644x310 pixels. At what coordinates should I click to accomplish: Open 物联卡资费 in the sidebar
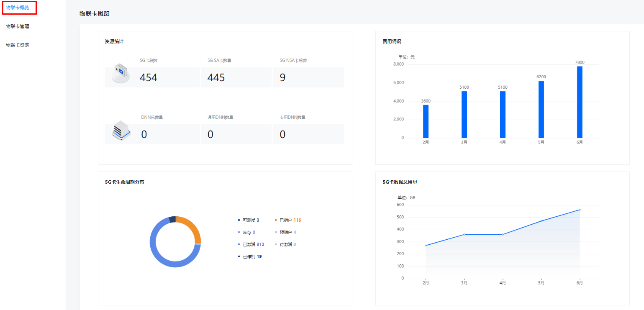click(18, 45)
